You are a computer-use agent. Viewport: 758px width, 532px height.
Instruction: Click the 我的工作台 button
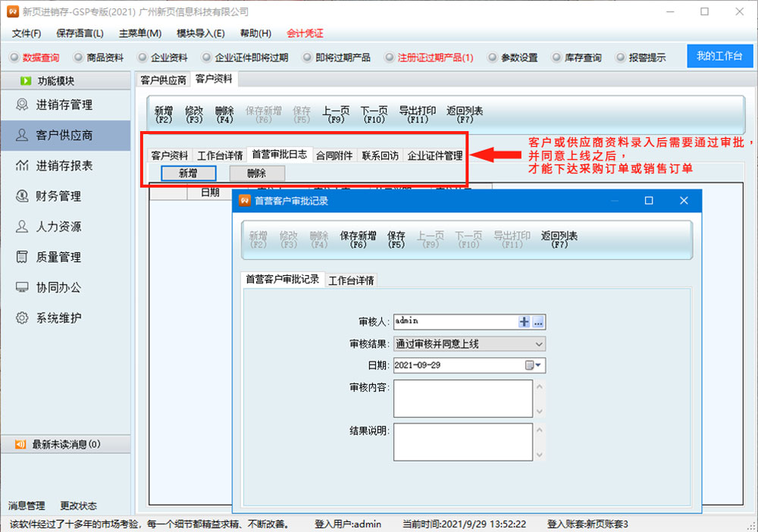click(x=719, y=57)
